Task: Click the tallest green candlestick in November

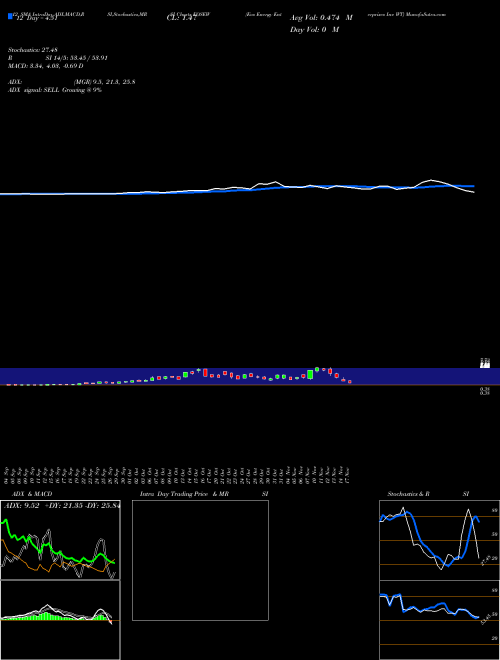Action: [310, 375]
